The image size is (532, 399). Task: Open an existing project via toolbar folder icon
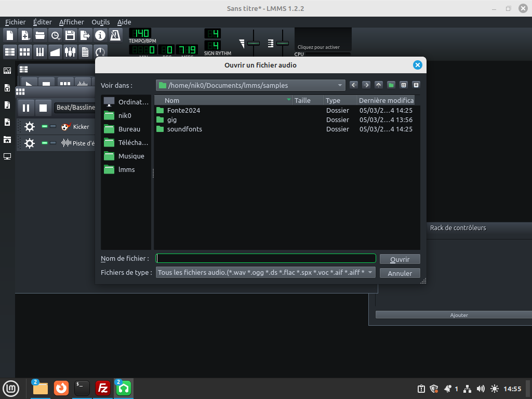[40, 35]
